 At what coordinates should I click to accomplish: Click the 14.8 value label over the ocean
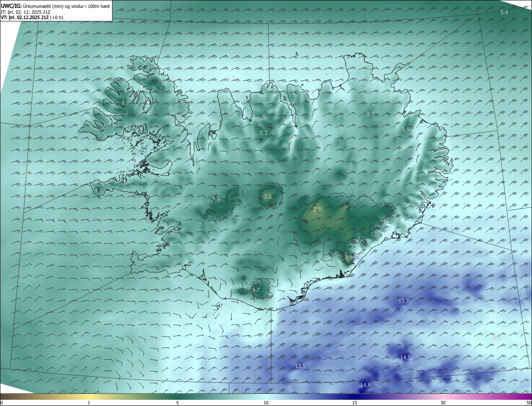coord(365,385)
